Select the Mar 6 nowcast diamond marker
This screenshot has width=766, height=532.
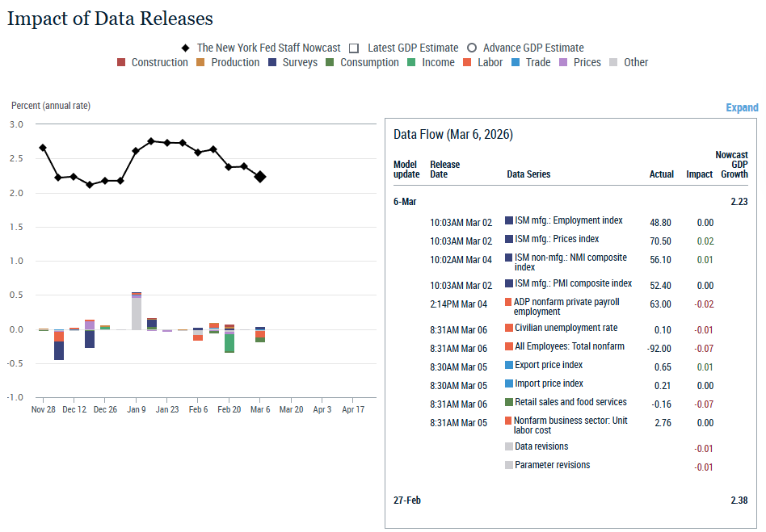tap(260, 177)
